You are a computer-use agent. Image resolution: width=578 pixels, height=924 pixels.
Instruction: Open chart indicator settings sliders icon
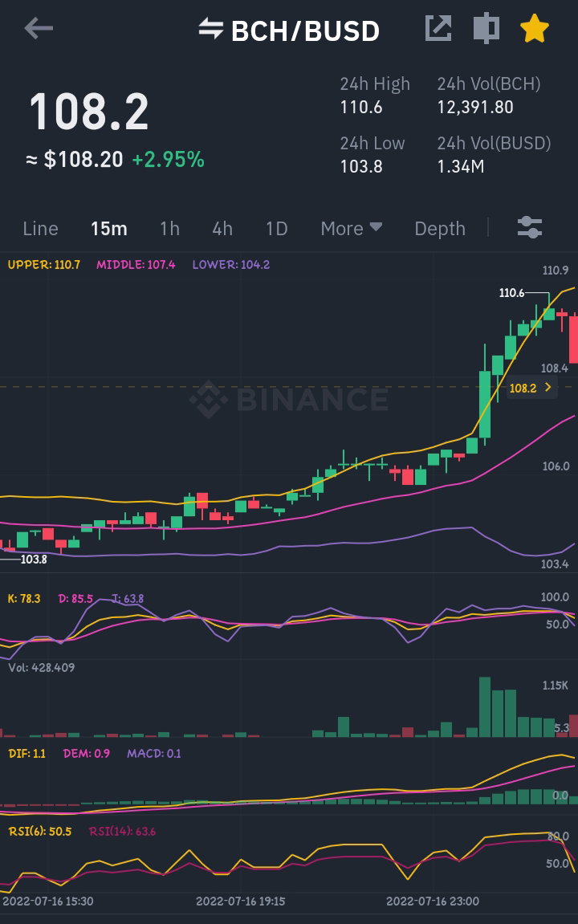[x=530, y=227]
